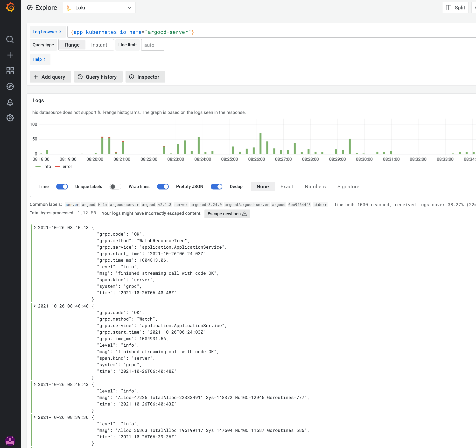Expand the first log entry chevron

tap(35, 227)
